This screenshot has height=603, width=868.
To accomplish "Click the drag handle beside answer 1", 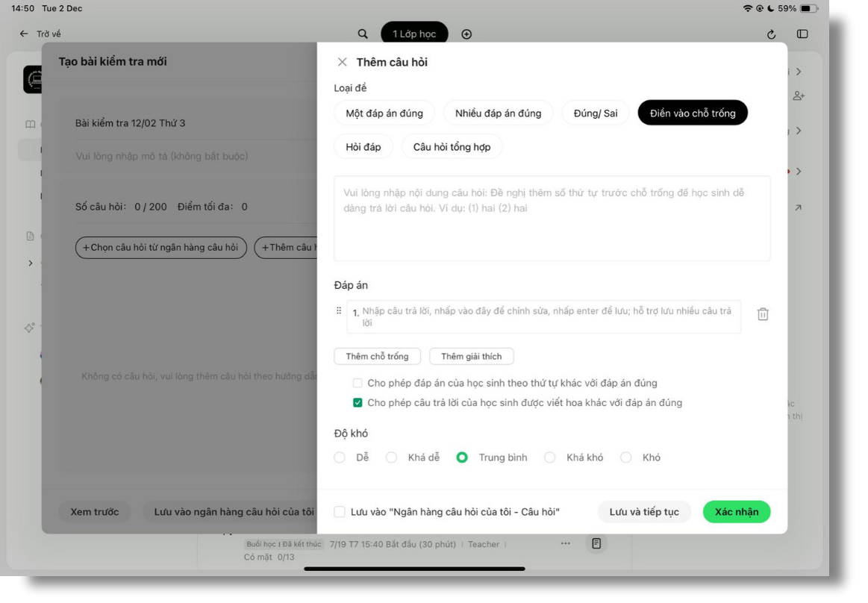I will click(x=339, y=311).
